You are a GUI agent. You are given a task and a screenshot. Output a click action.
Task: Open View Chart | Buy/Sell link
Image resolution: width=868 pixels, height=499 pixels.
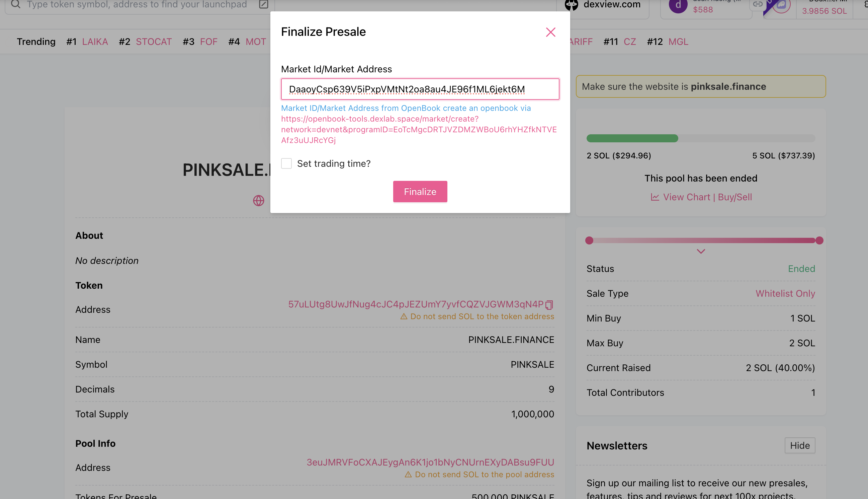707,197
